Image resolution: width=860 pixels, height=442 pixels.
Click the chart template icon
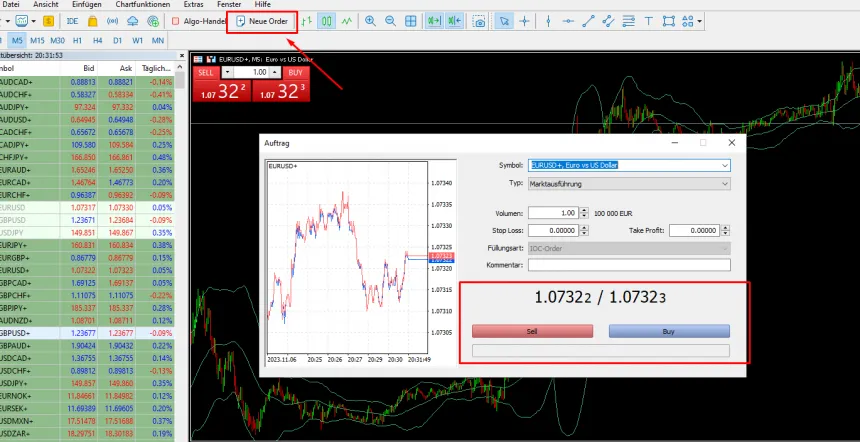[22, 21]
